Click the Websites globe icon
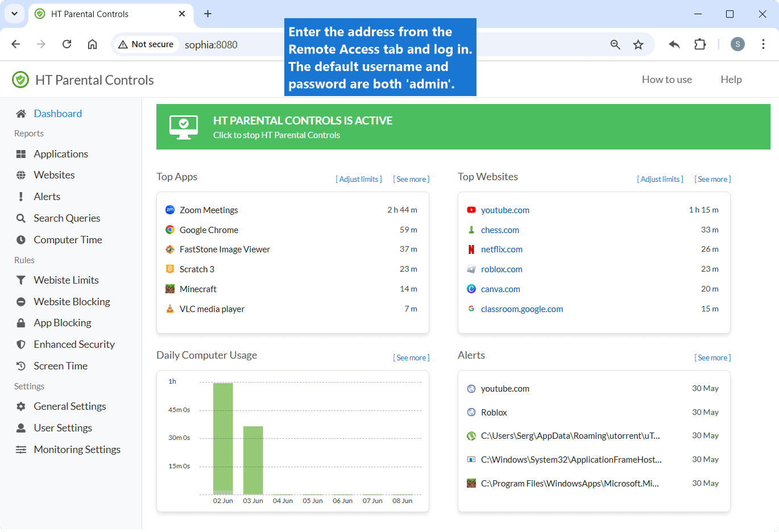779x532 pixels. coord(21,175)
